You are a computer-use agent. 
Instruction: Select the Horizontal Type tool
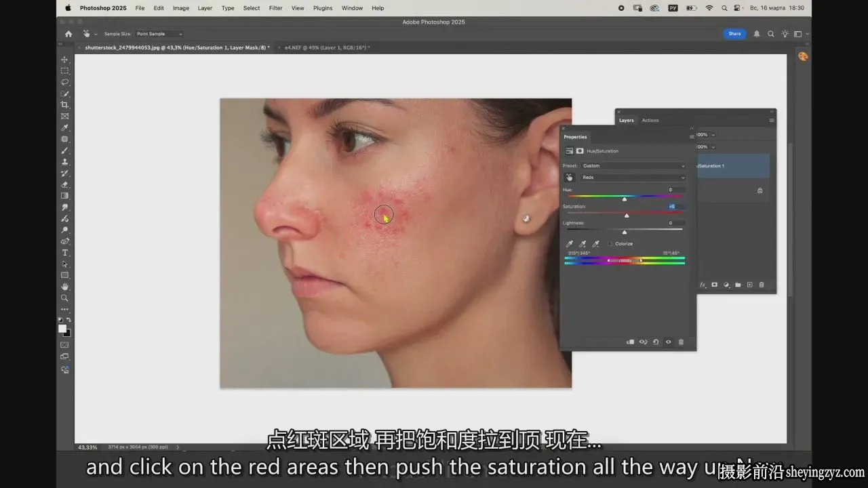[65, 253]
